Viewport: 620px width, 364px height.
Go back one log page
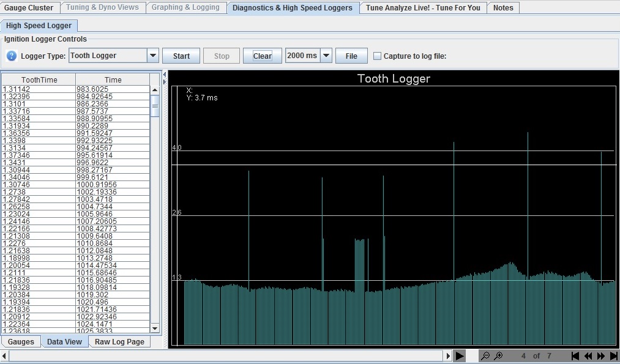click(x=588, y=355)
